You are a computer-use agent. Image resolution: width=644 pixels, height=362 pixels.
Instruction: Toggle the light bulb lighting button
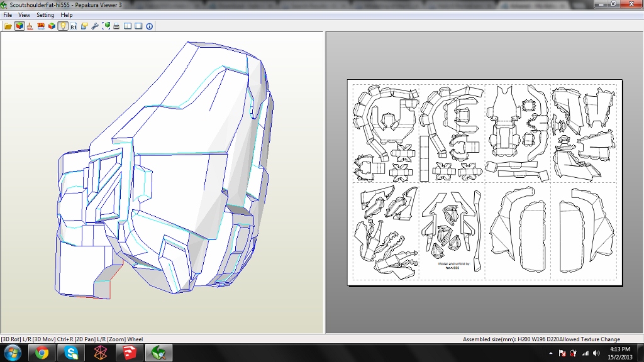[x=63, y=26]
